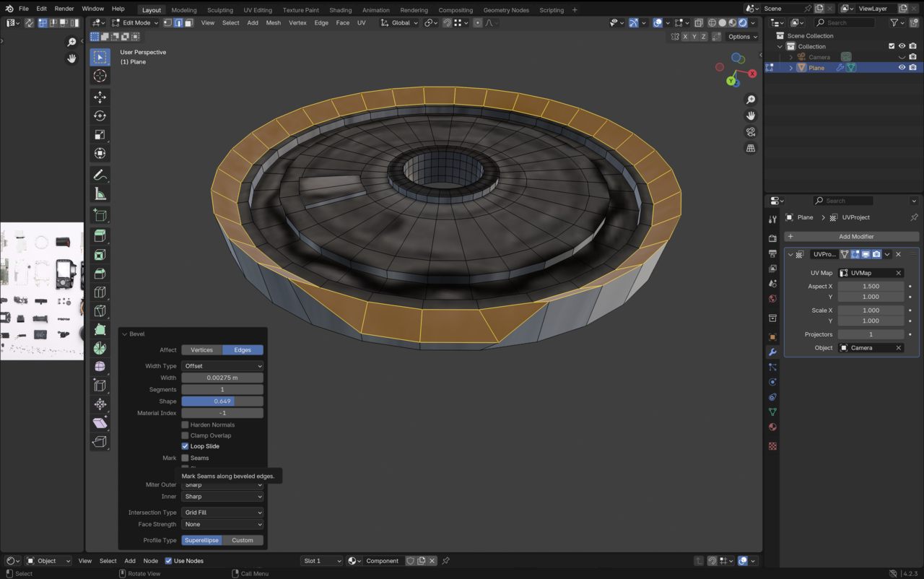Image resolution: width=924 pixels, height=579 pixels.
Task: Select the Rotate tool in toolbar
Action: [100, 116]
